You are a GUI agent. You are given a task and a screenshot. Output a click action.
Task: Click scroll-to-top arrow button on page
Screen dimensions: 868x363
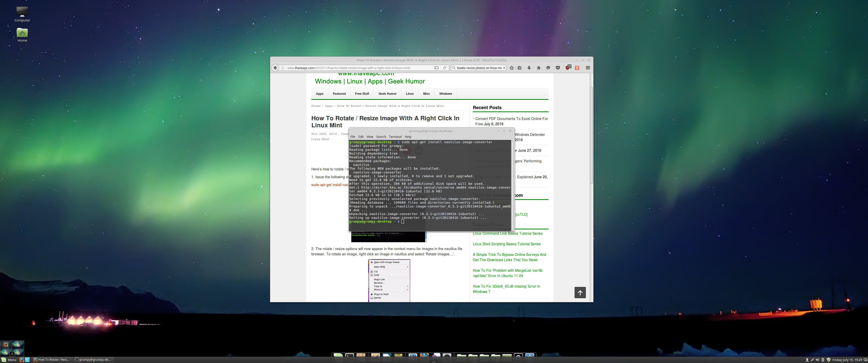(580, 293)
